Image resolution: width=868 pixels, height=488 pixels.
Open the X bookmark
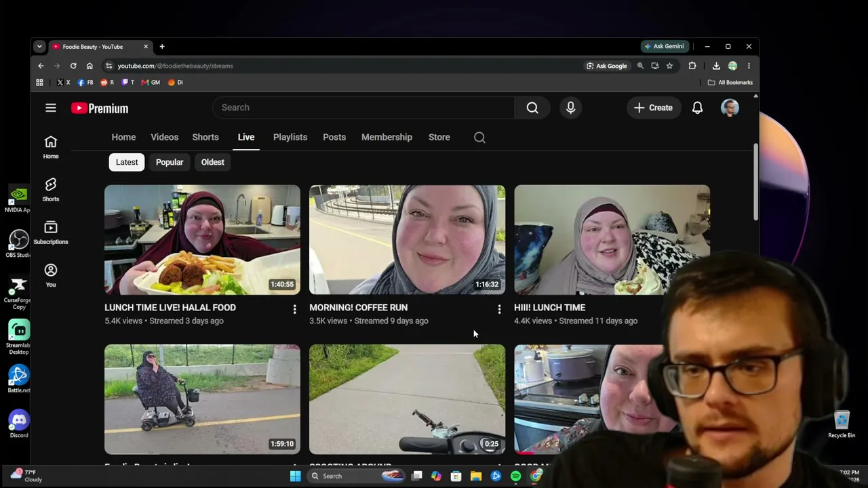[x=63, y=83]
